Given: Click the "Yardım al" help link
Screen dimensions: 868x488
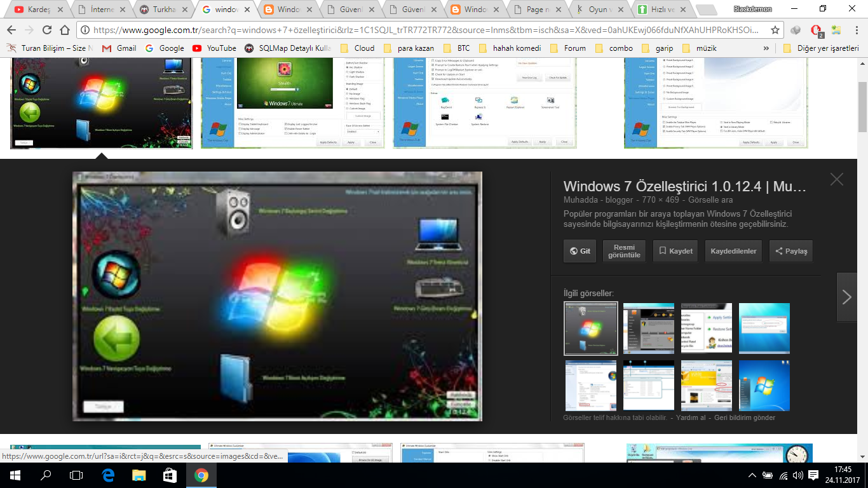Looking at the screenshot, I should pos(691,418).
